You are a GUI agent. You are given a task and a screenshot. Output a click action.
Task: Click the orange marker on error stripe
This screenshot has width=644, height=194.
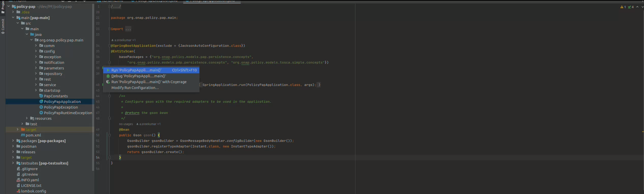pos(643,132)
